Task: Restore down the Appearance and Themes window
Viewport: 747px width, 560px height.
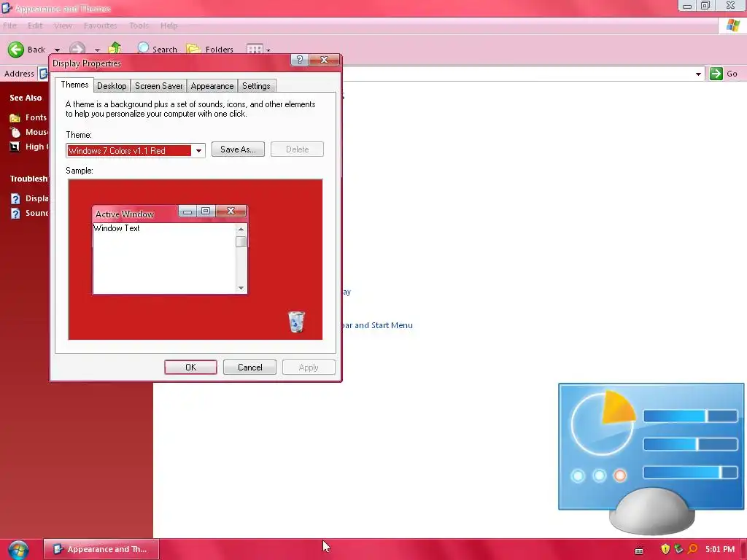Action: coord(705,6)
